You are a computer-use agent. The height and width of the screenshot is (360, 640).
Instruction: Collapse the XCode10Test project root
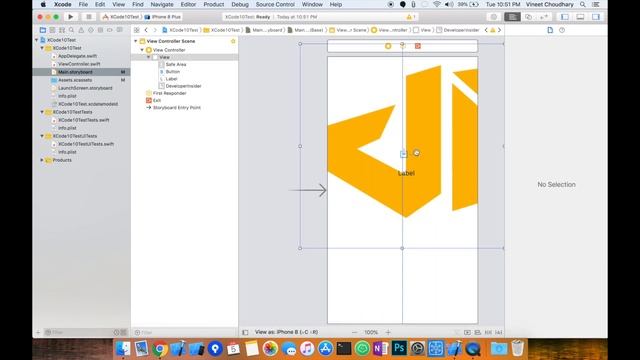[36, 40]
